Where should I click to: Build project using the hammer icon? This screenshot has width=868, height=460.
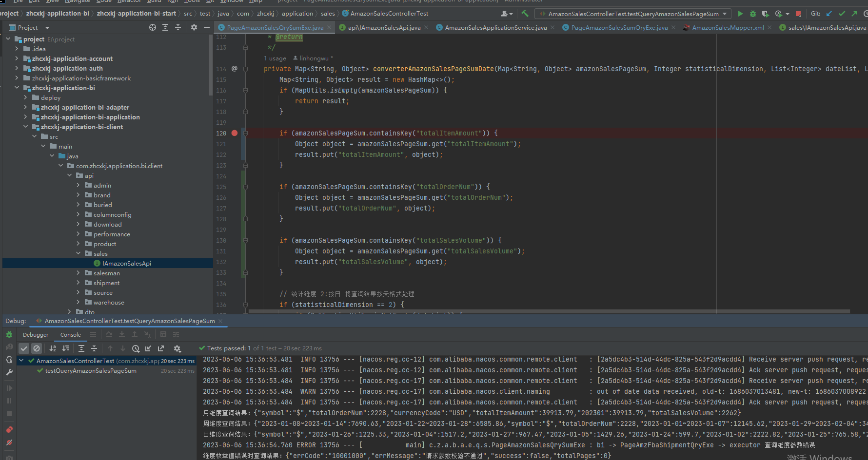(x=525, y=14)
